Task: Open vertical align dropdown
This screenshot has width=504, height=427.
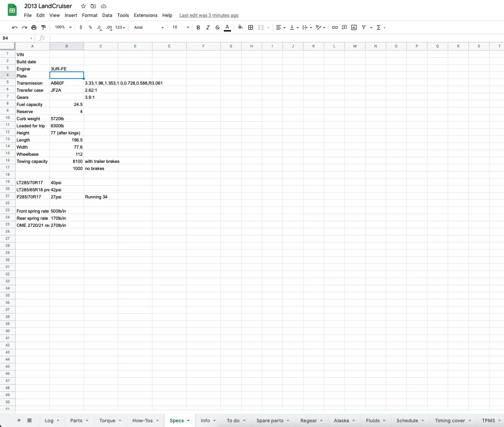Action: [x=294, y=27]
